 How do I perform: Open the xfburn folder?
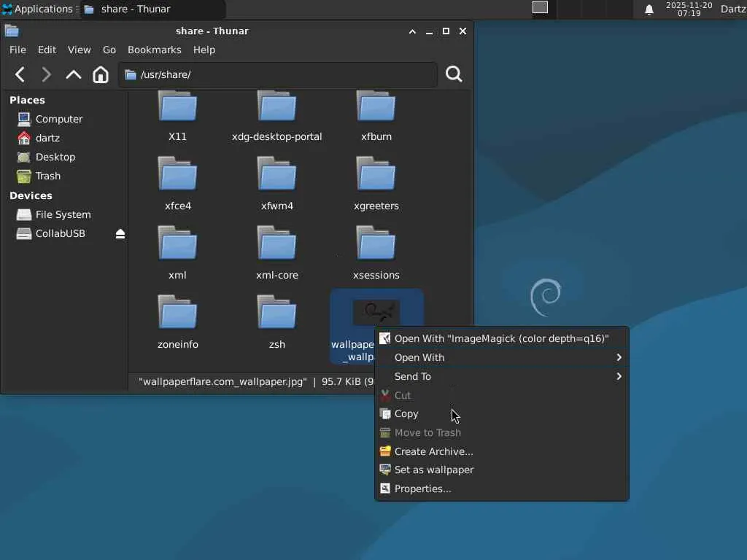376,117
